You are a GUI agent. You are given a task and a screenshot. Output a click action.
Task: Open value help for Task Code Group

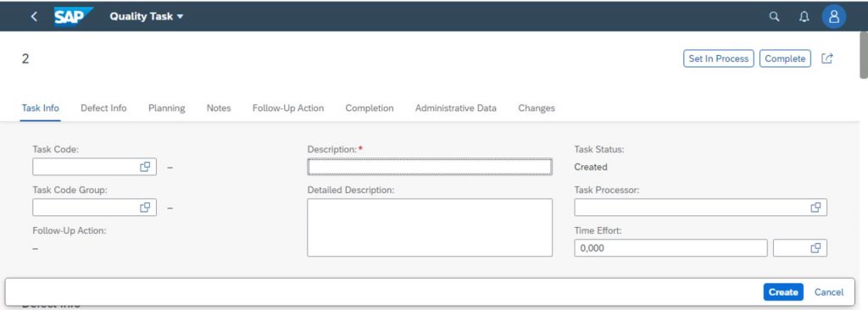click(x=145, y=207)
